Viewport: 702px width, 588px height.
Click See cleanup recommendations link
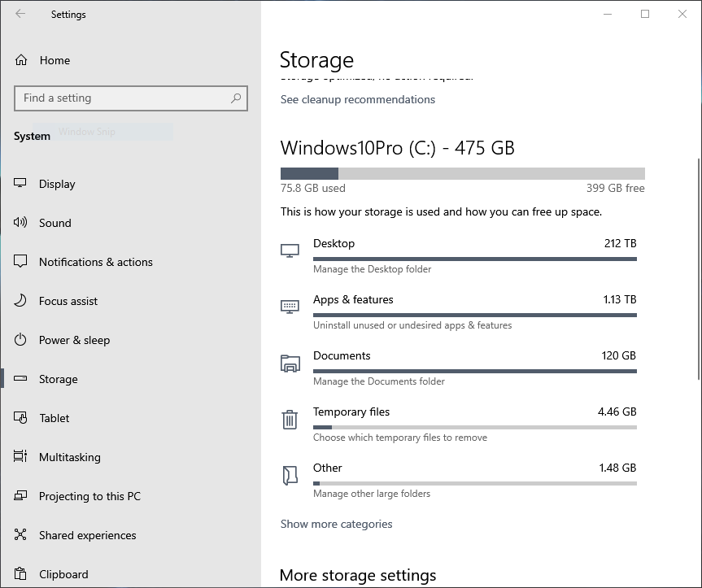[x=358, y=99]
